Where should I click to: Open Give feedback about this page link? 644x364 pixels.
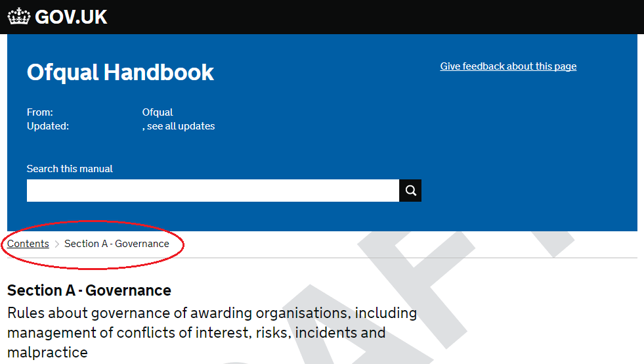point(508,66)
